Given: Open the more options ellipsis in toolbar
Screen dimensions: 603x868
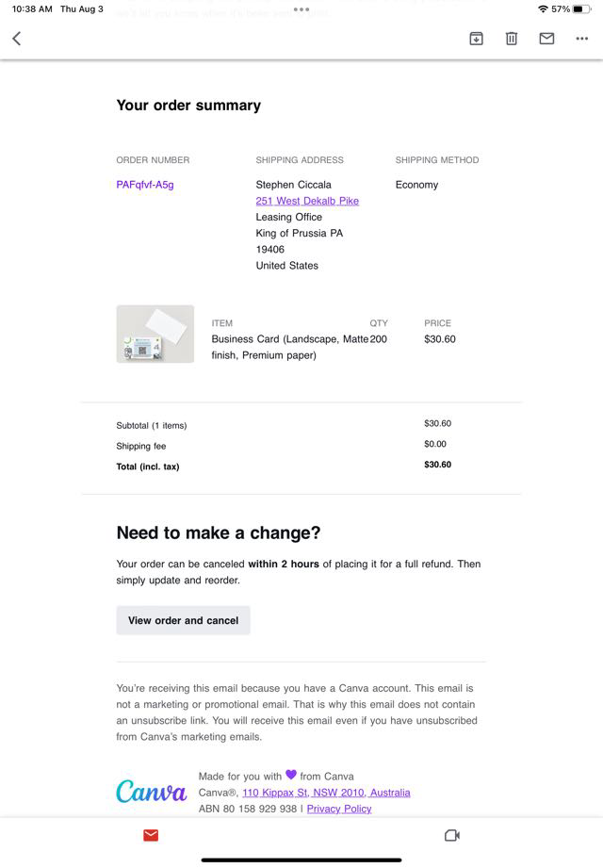Looking at the screenshot, I should click(581, 39).
